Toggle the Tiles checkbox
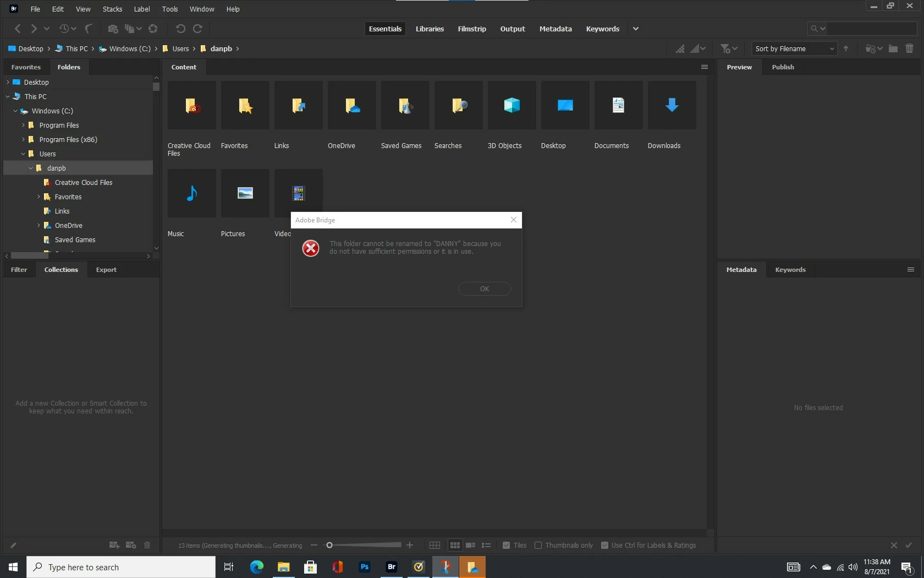The height and width of the screenshot is (578, 924). coord(506,546)
